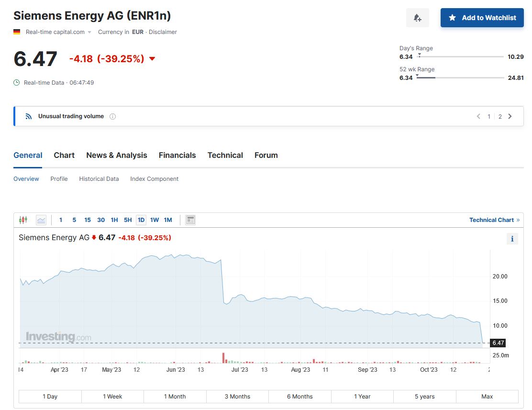Switch to the area chart style icon
The image size is (532, 410).
[41, 220]
